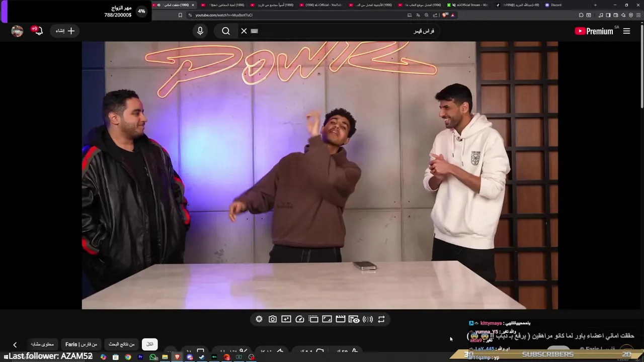
Task: Open a new browser tab
Action: (x=595, y=5)
